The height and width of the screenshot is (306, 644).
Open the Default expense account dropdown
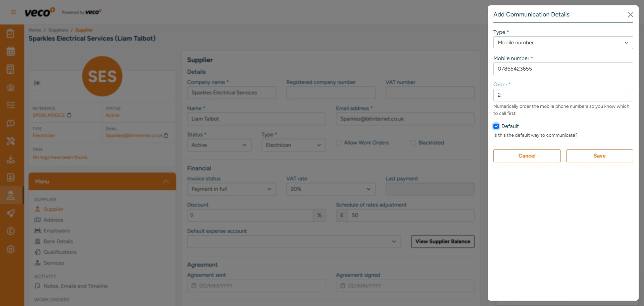coord(294,242)
